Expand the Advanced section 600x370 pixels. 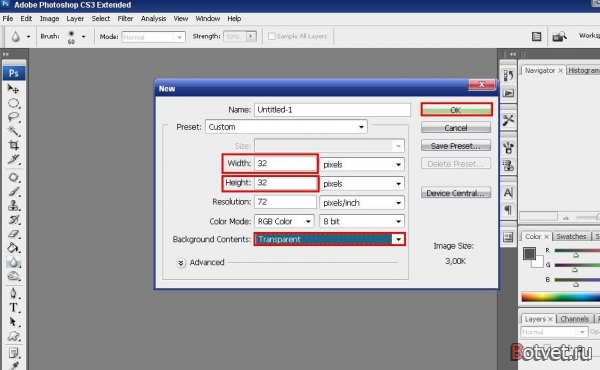point(181,262)
